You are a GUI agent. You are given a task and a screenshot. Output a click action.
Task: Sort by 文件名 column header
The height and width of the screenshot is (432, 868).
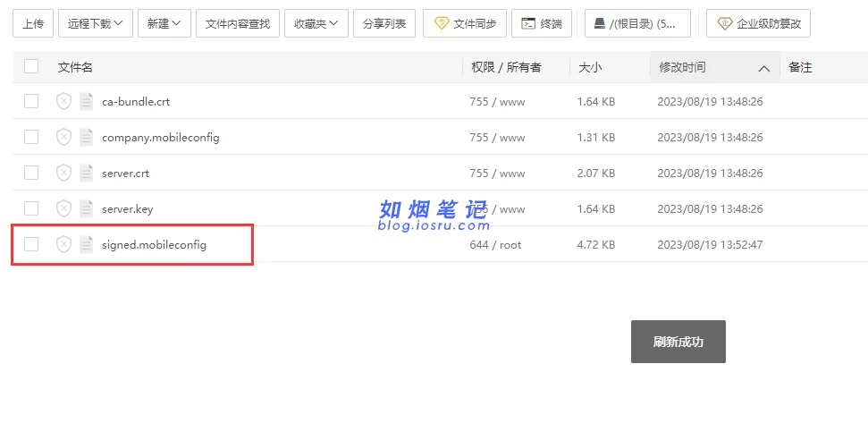(x=75, y=68)
